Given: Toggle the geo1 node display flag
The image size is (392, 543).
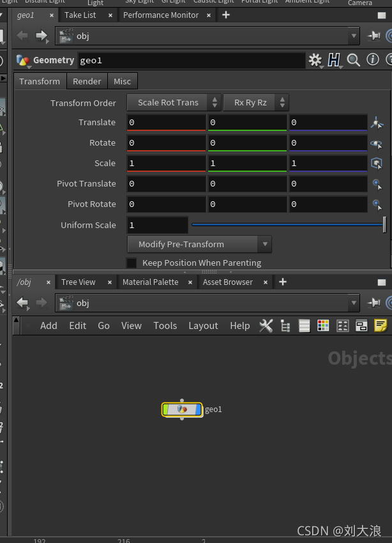Looking at the screenshot, I should pyautogui.click(x=199, y=409).
